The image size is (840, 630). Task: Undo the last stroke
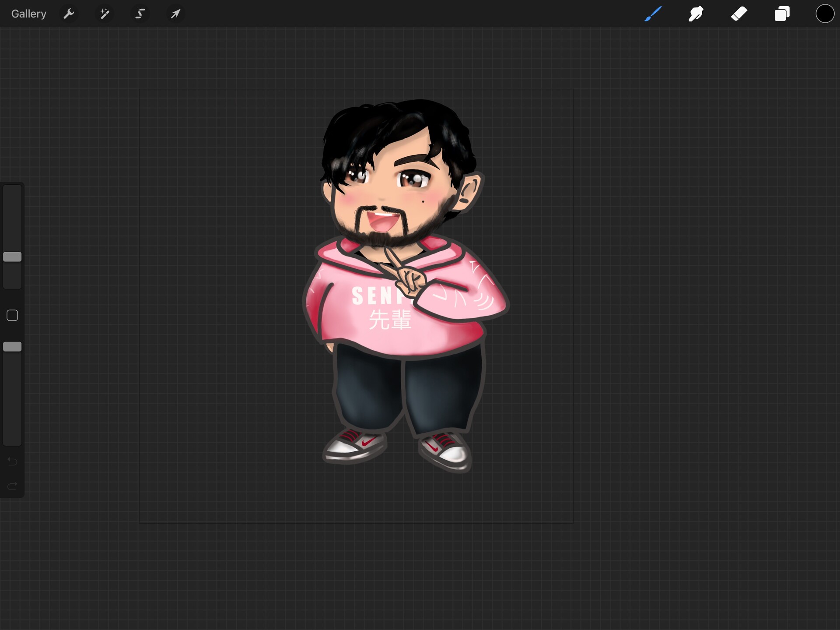12,461
